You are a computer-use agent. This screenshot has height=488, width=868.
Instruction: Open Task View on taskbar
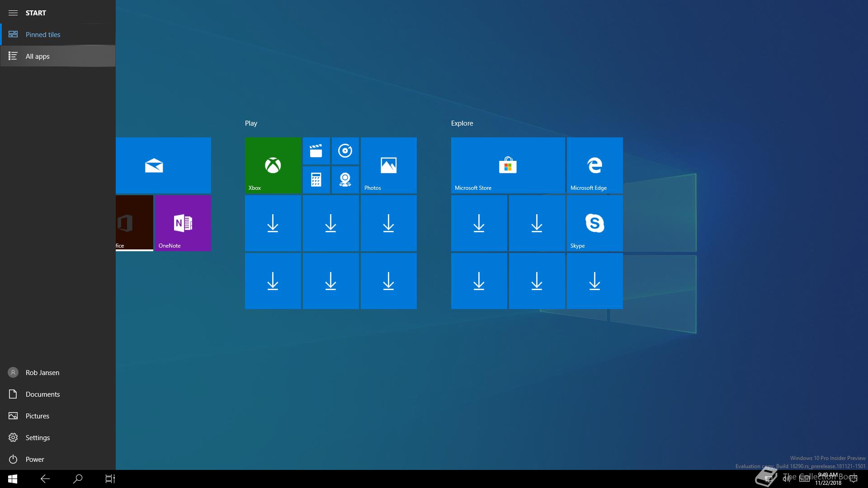[x=110, y=479]
